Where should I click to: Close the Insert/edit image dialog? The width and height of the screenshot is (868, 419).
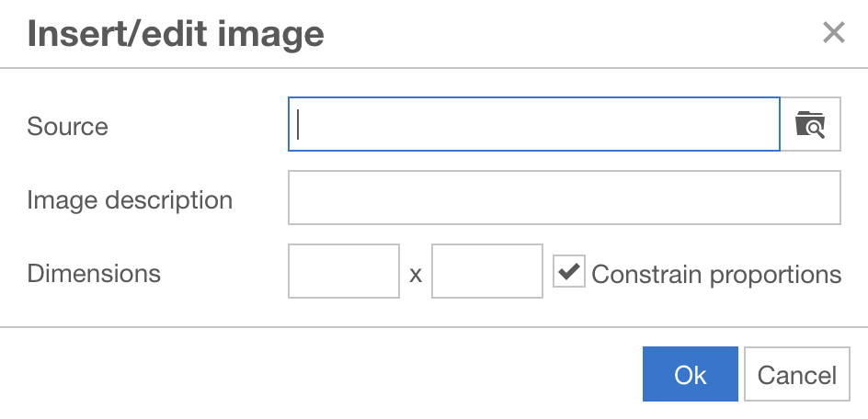coord(834,33)
